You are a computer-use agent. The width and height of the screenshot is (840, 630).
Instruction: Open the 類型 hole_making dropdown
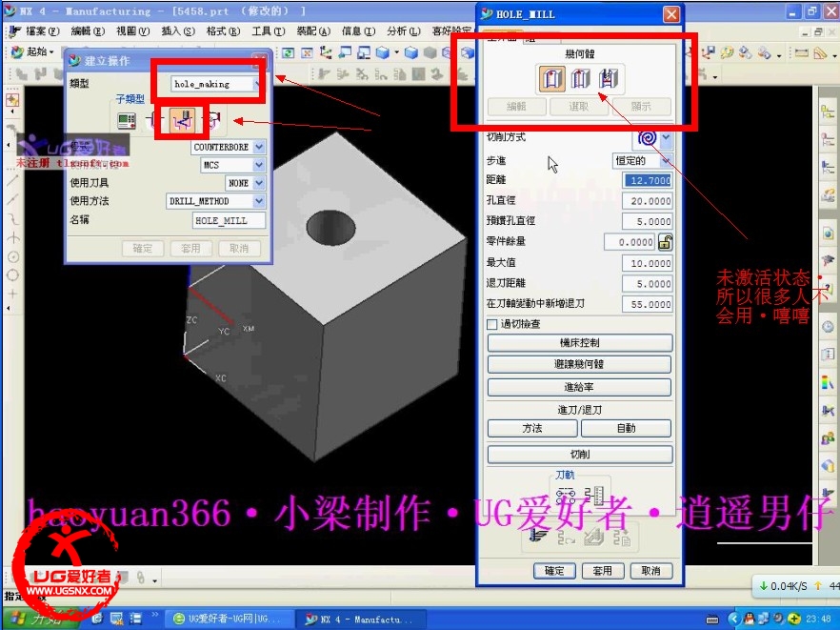click(258, 84)
